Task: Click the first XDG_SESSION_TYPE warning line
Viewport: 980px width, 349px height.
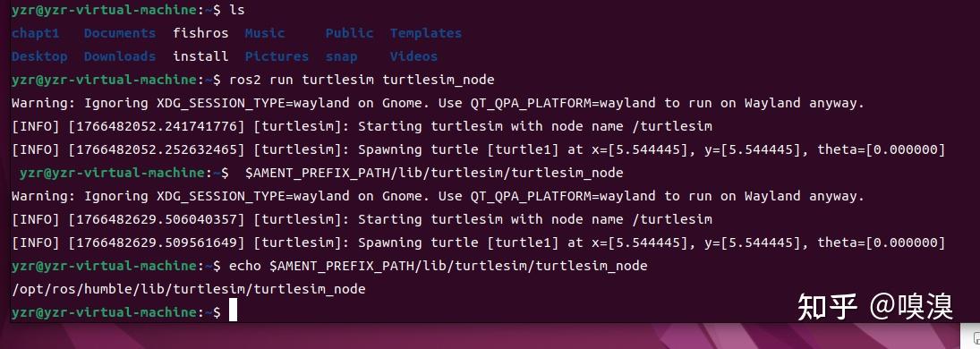Action: click(x=438, y=103)
